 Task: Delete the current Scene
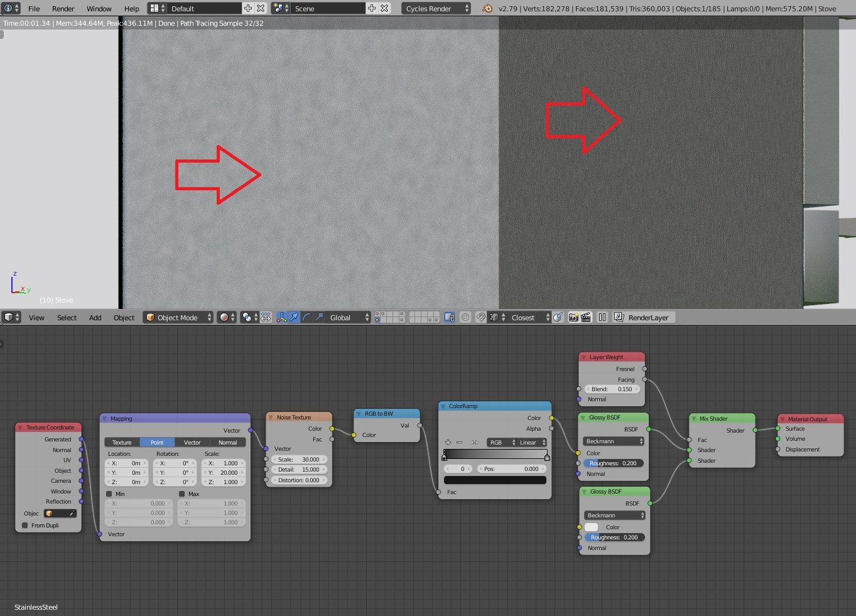point(384,8)
